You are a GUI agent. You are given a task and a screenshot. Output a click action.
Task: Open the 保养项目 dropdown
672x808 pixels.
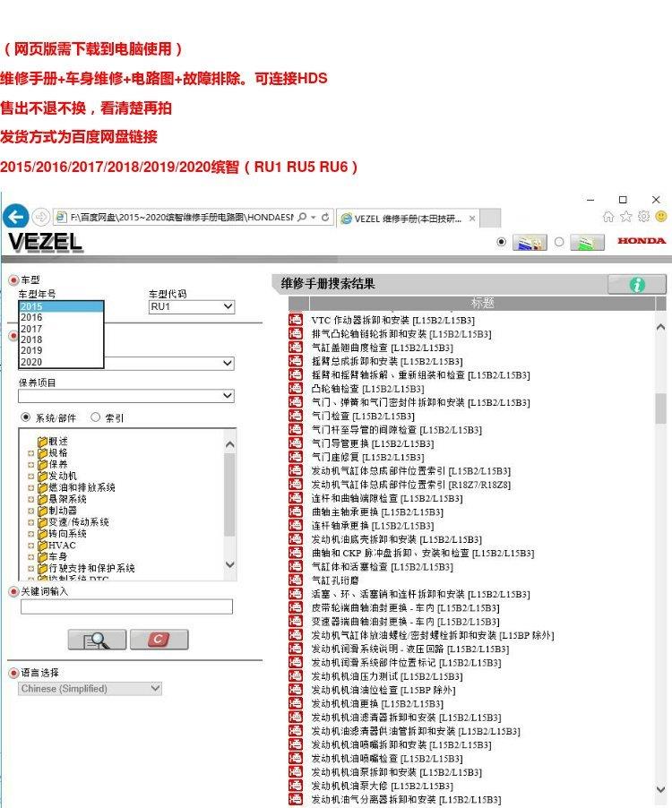click(126, 396)
